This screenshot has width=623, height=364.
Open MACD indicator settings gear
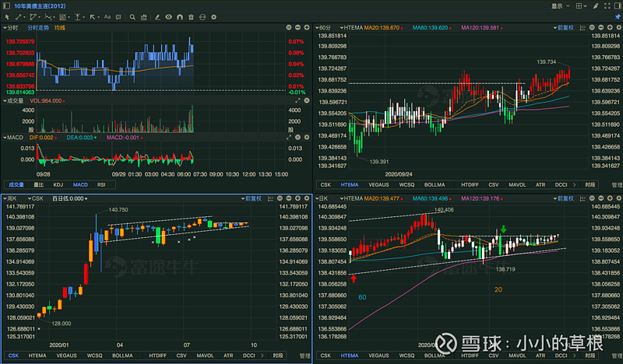click(x=307, y=138)
